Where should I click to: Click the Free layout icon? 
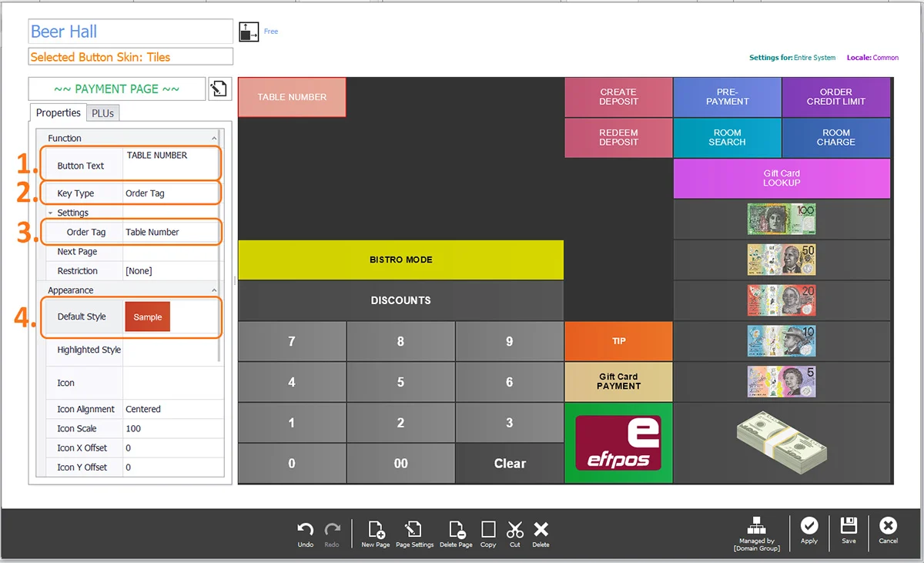click(249, 32)
